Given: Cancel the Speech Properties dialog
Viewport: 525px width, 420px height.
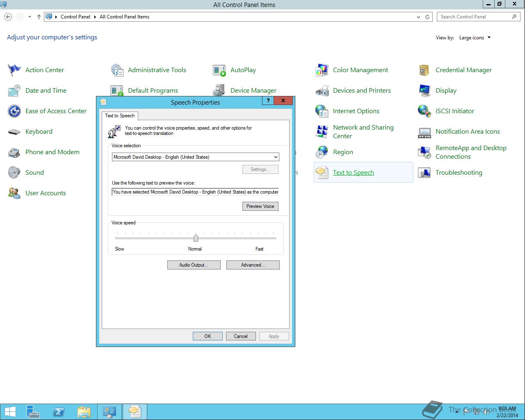Looking at the screenshot, I should pos(241,336).
